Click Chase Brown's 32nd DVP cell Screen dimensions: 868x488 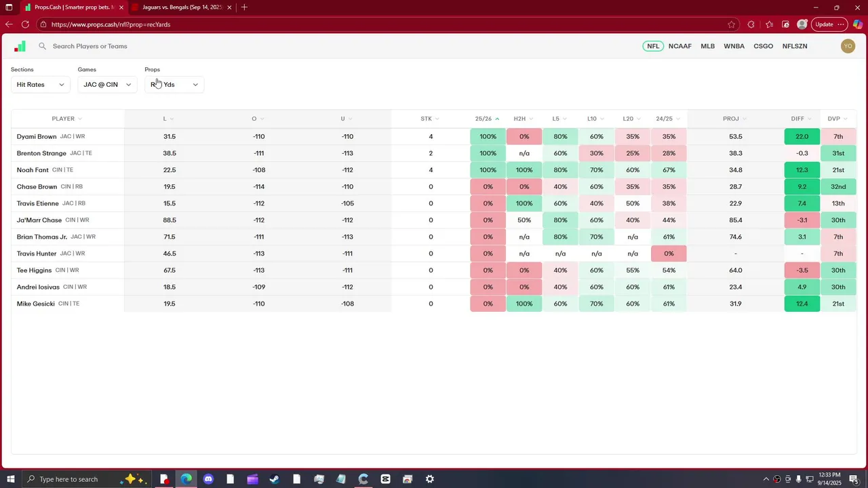coord(838,186)
